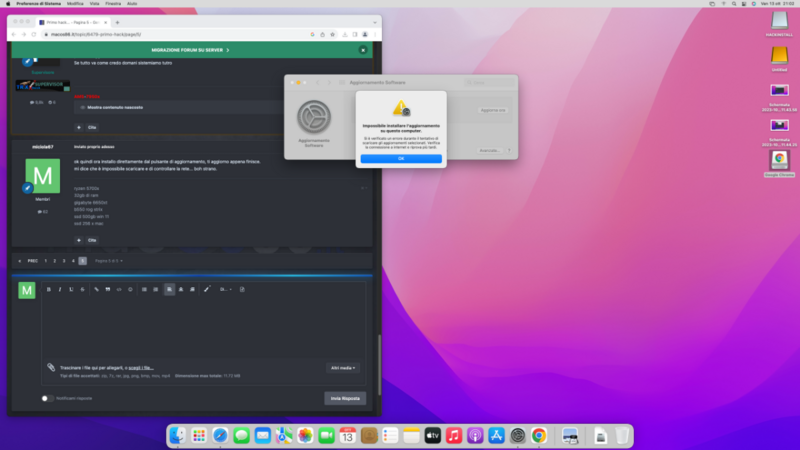Click the help question mark in Aggiornamento Software
This screenshot has height=450, width=800.
pos(509,151)
